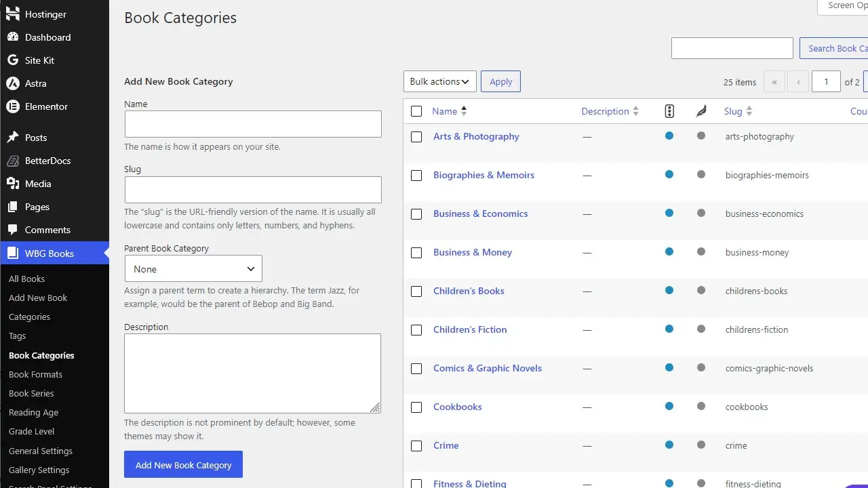
Task: Check the Biographies & Memoirs checkbox
Action: (416, 176)
